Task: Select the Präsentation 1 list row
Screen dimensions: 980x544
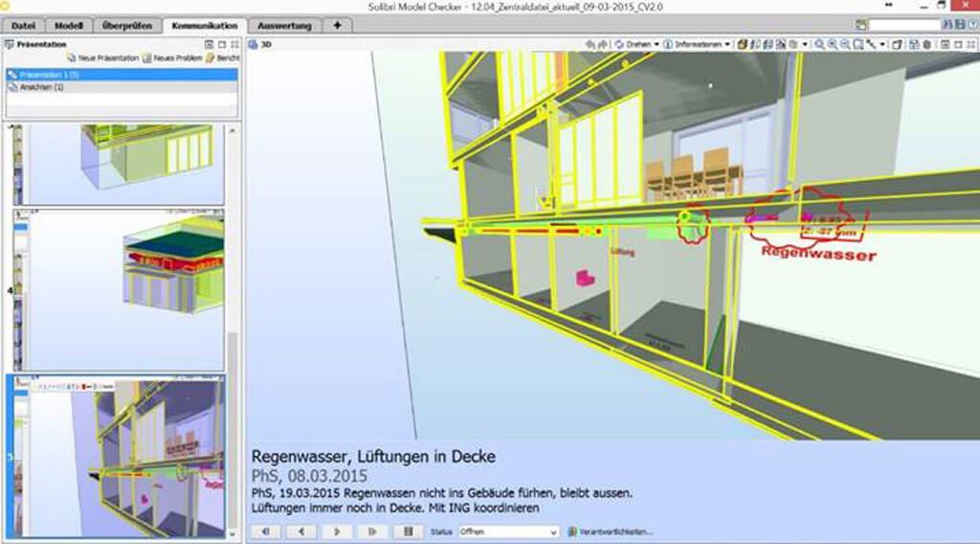Action: [x=122, y=75]
